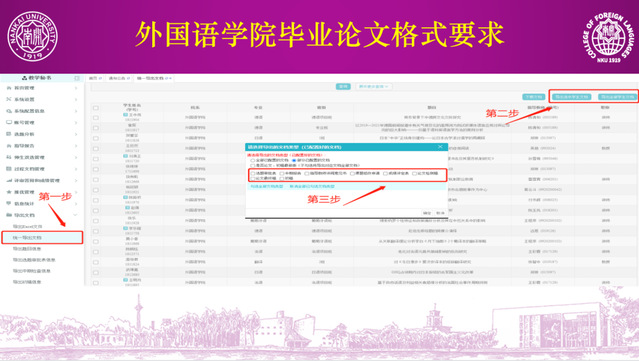Open the more-query dropdown next to 查询
Screen dimensions: 639x361
tap(374, 86)
